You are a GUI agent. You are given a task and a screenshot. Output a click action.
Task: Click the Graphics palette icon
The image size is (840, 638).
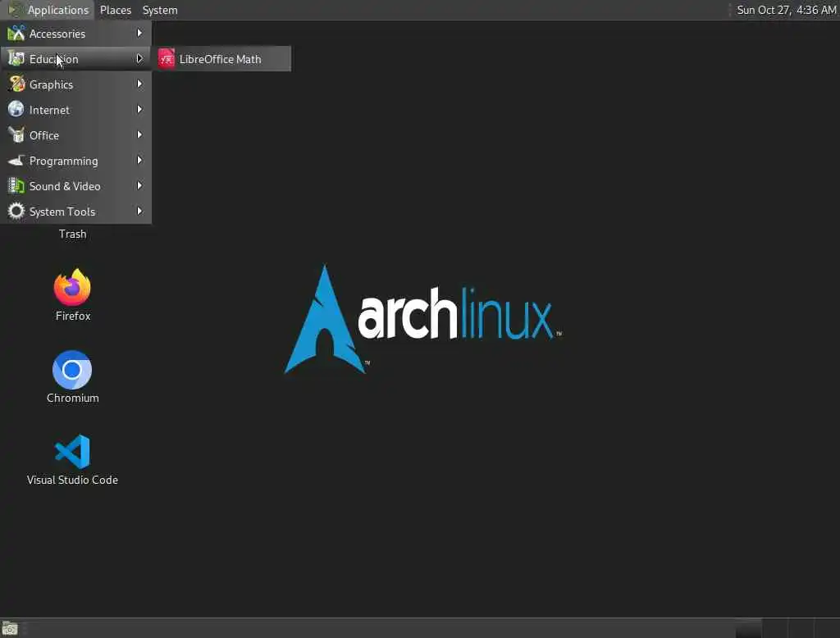pos(16,84)
